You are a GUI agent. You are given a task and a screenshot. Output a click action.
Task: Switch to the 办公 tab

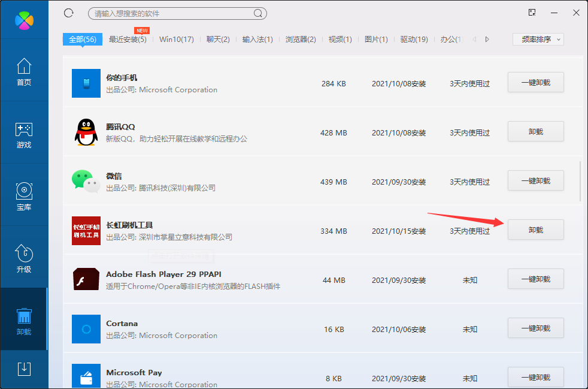pyautogui.click(x=452, y=40)
